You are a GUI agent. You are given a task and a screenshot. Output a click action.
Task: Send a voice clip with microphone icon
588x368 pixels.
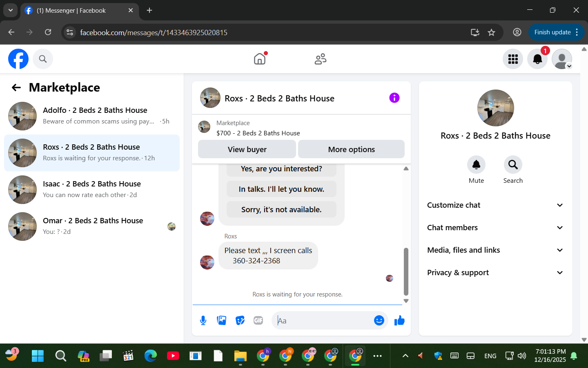(x=203, y=321)
